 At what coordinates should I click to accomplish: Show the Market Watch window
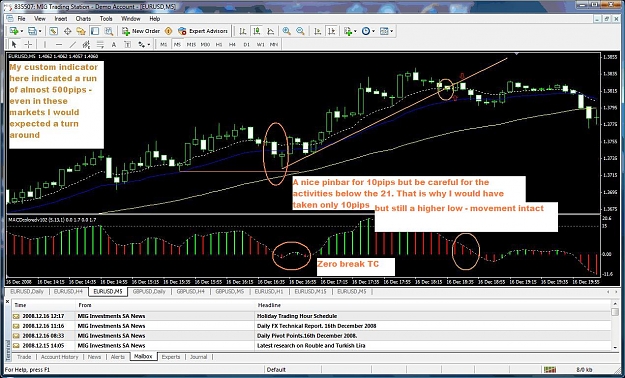coord(53,31)
